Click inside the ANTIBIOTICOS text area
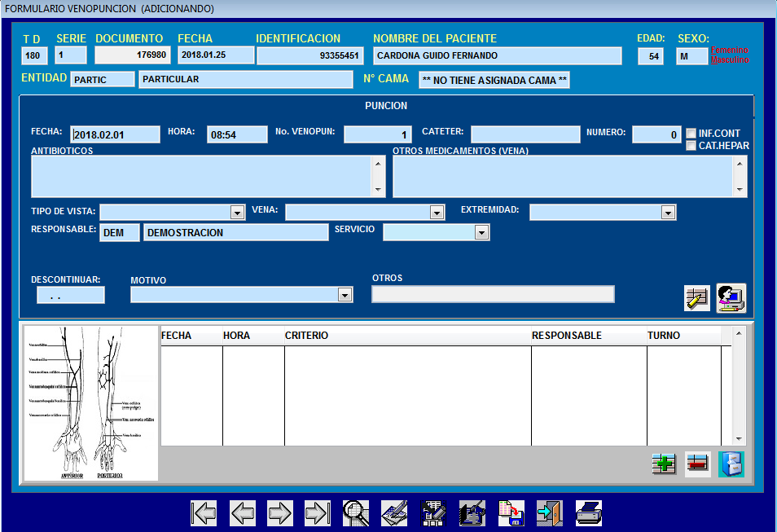777x532 pixels. click(202, 177)
